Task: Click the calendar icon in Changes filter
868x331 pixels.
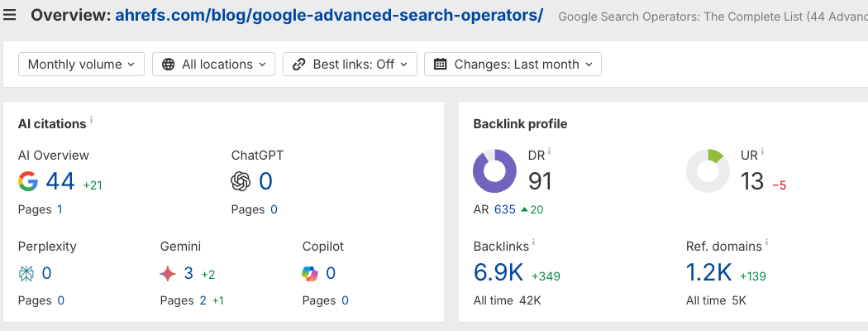Action: coord(441,65)
